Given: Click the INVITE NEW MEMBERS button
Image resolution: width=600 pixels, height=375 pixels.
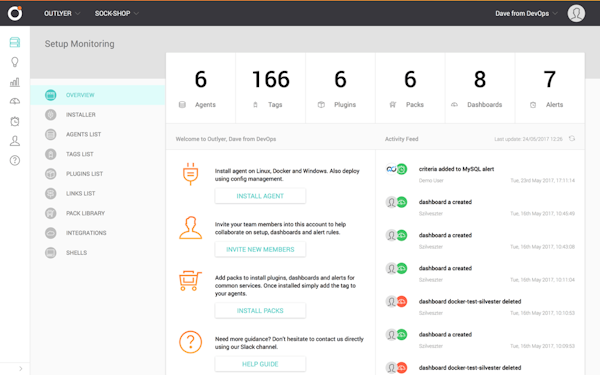Looking at the screenshot, I should coord(260,249).
